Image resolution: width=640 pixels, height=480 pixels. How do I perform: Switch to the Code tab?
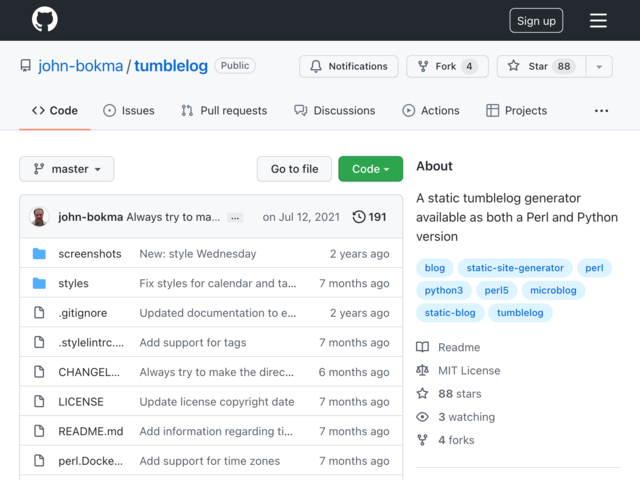click(x=55, y=111)
